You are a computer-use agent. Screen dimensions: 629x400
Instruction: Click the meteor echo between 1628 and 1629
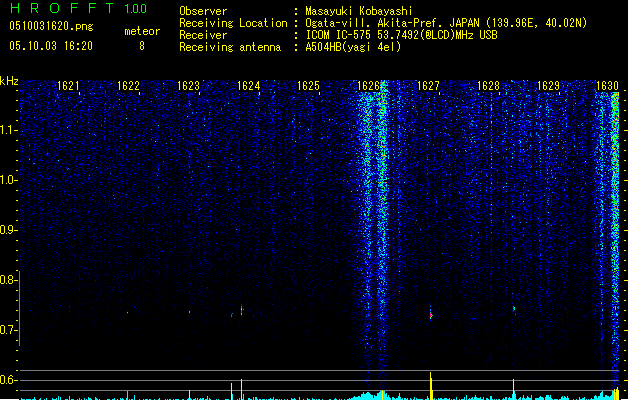point(514,309)
